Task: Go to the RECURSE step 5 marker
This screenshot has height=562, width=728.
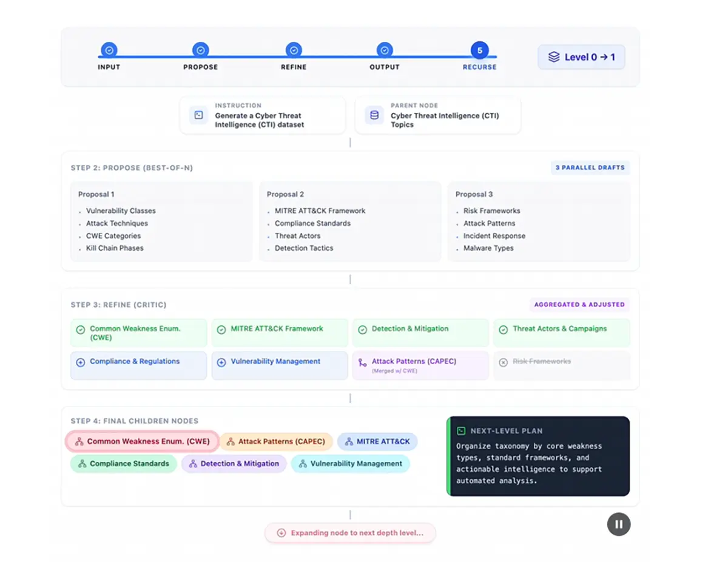Action: pos(479,50)
